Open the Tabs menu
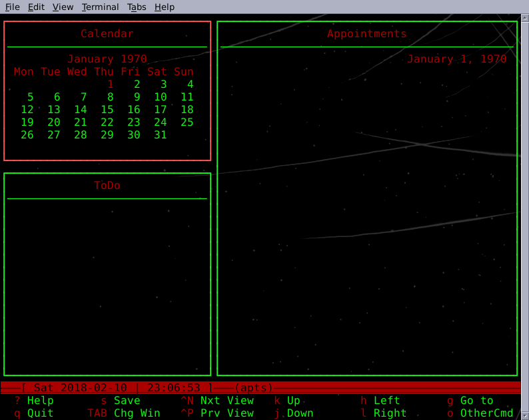Viewport: 529px width, 420px height. pos(137,7)
